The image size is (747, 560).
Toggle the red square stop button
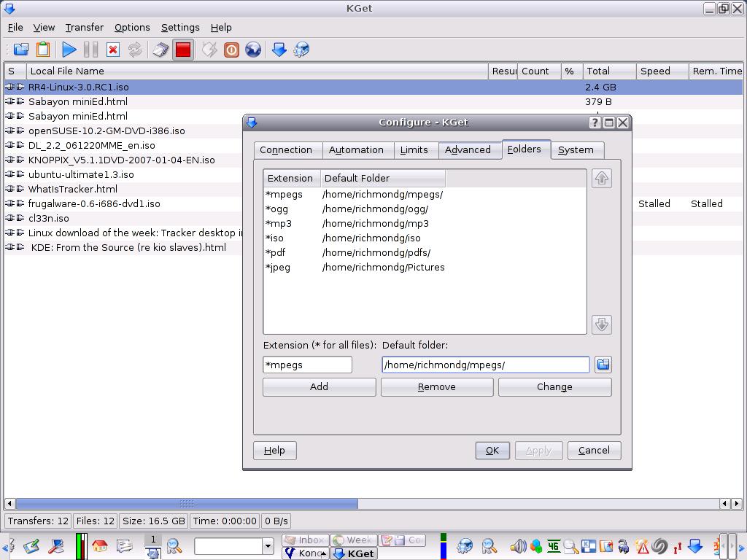pyautogui.click(x=183, y=50)
